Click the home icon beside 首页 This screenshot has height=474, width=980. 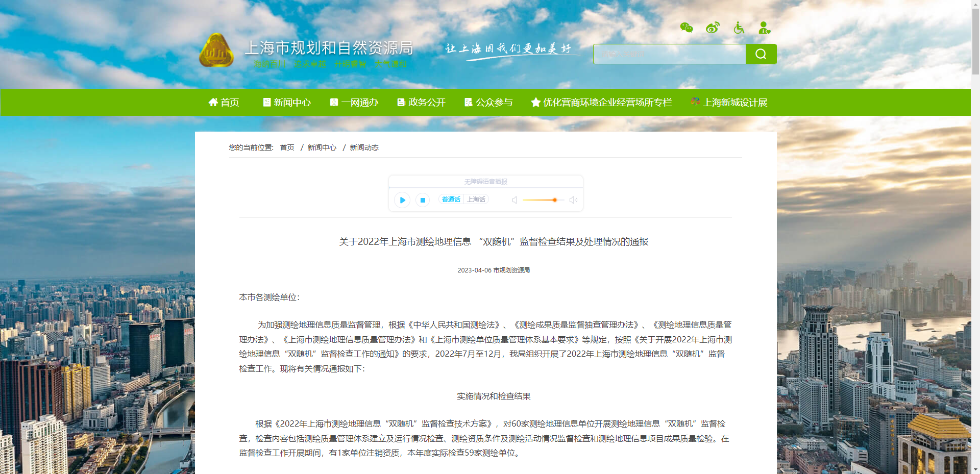pyautogui.click(x=214, y=102)
